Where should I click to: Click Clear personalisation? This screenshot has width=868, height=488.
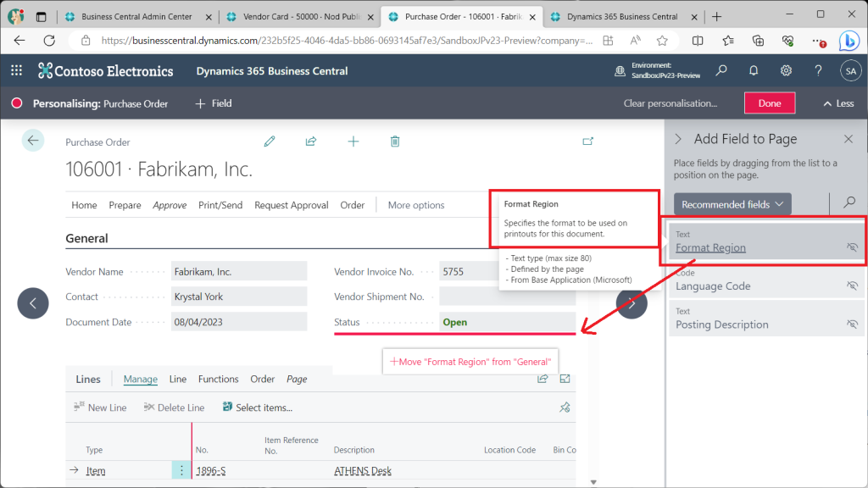670,103
